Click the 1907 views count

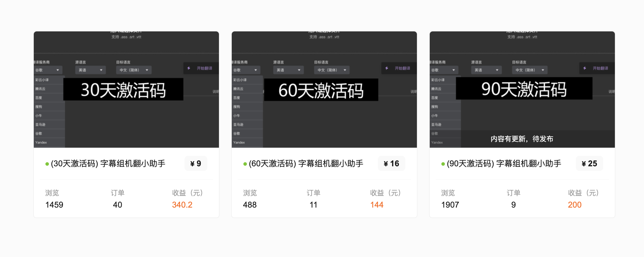(450, 205)
